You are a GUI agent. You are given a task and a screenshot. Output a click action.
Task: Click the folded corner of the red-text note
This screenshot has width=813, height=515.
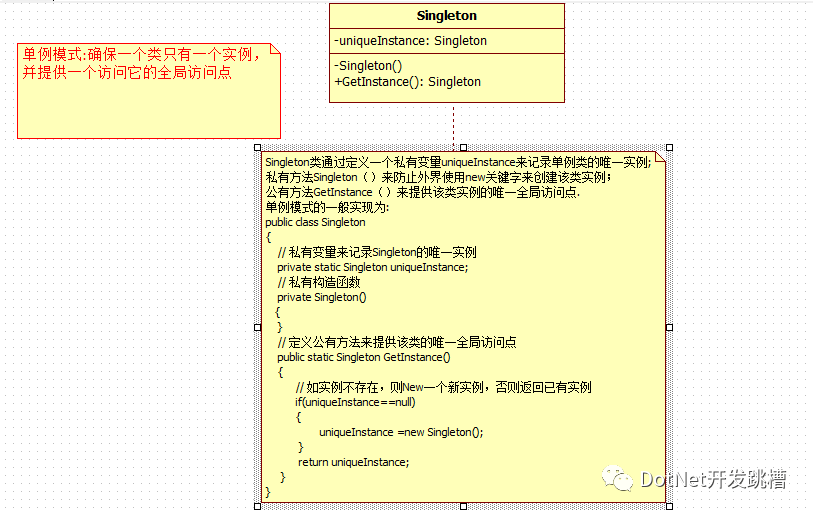click(x=274, y=49)
